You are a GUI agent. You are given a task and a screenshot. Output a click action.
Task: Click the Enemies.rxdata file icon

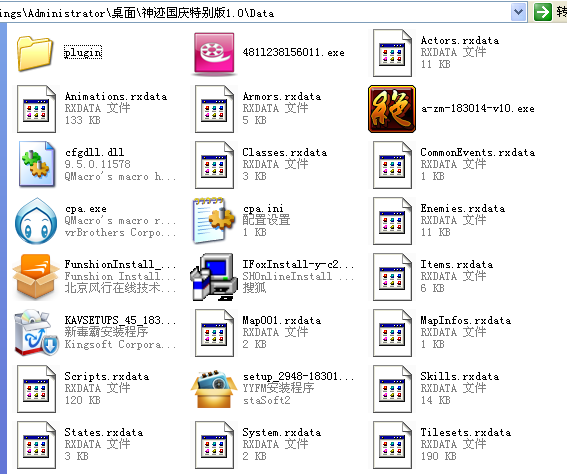pyautogui.click(x=392, y=221)
